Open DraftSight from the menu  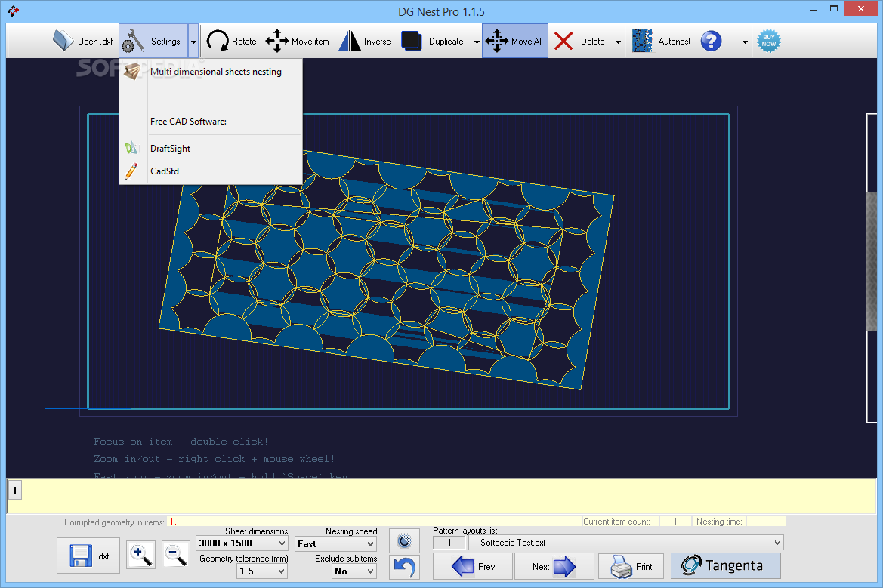pyautogui.click(x=211, y=149)
